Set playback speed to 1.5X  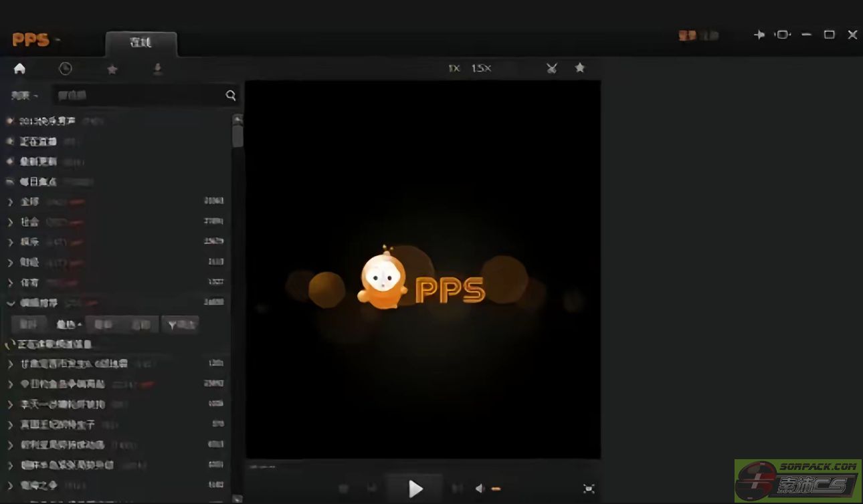coord(481,68)
